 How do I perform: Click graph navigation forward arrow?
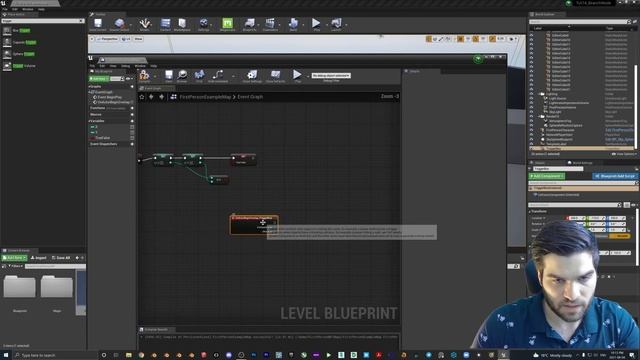162,97
